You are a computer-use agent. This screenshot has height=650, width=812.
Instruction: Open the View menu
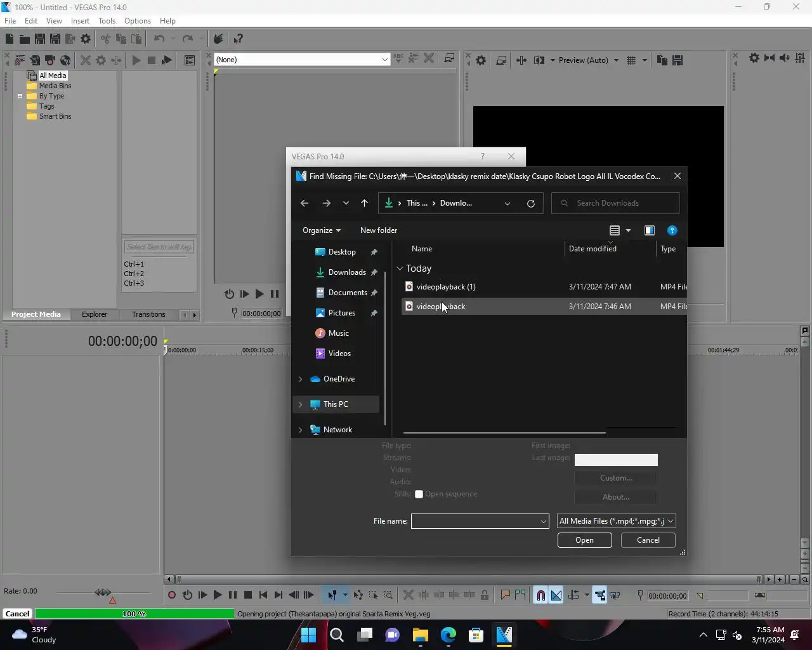54,21
